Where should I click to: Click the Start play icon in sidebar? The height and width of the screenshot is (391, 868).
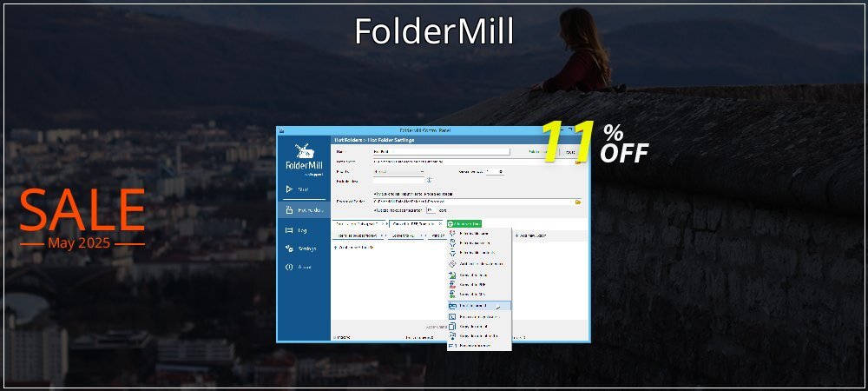point(289,189)
